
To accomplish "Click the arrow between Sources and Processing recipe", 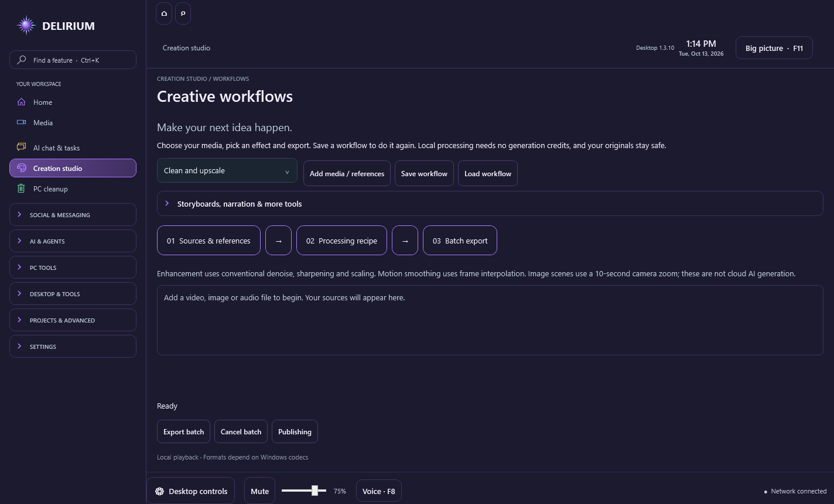I will (x=278, y=241).
